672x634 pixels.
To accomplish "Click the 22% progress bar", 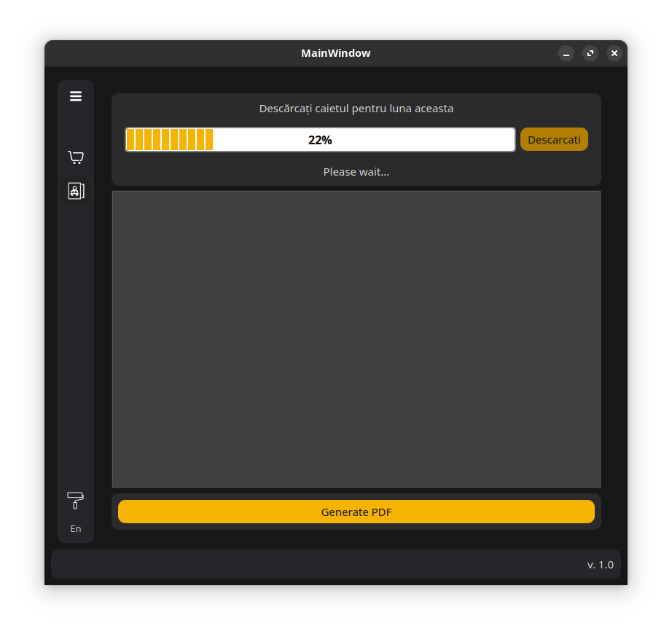I will point(321,139).
